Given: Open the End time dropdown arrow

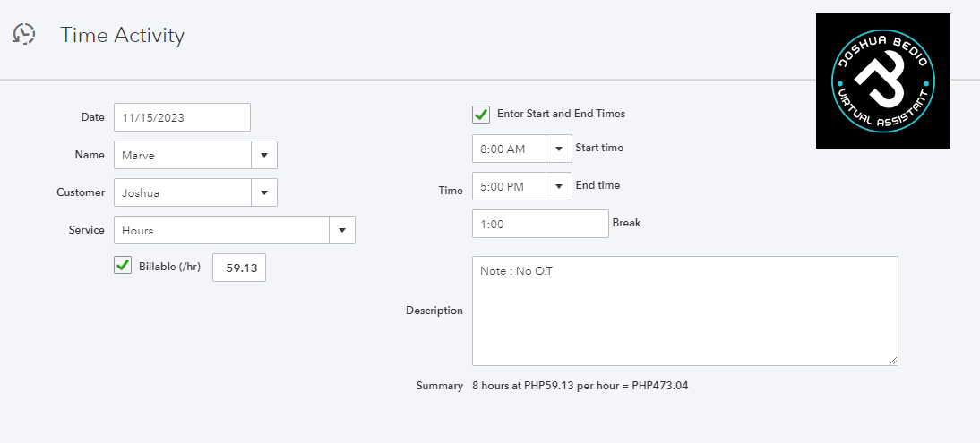Looking at the screenshot, I should coord(559,186).
